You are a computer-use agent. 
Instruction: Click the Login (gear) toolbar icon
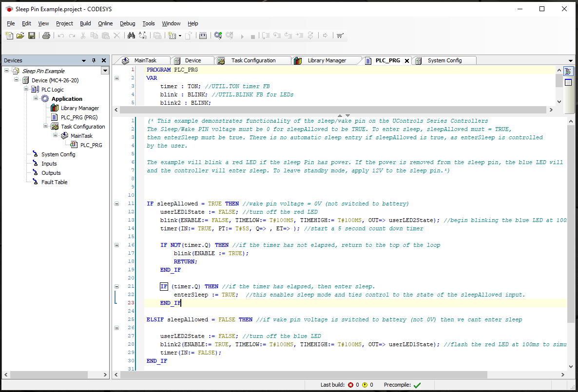tap(217, 36)
